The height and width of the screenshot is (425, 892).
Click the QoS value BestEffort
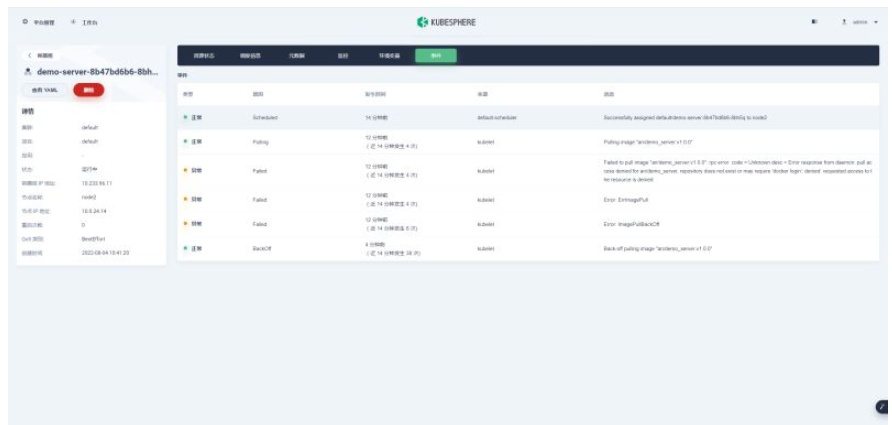point(94,239)
